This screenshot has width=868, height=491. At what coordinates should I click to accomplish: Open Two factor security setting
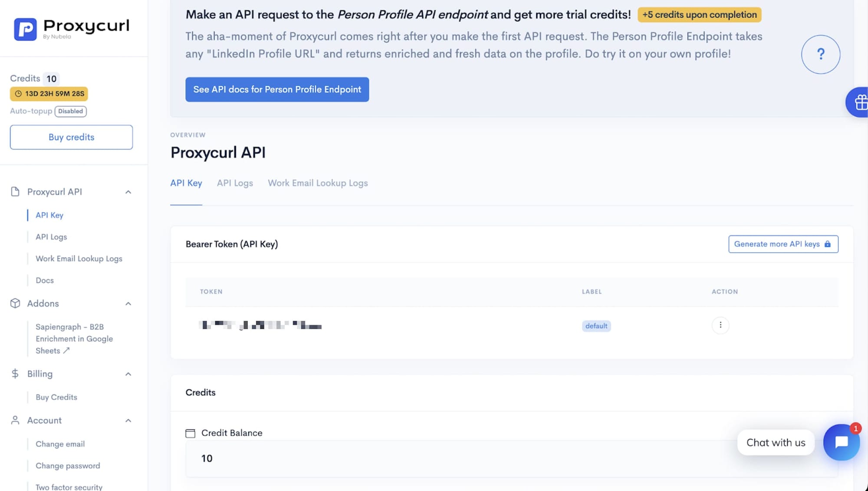pyautogui.click(x=69, y=487)
